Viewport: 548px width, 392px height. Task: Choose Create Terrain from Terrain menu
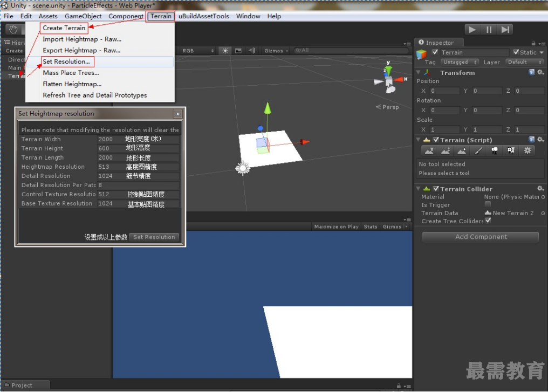coord(64,28)
